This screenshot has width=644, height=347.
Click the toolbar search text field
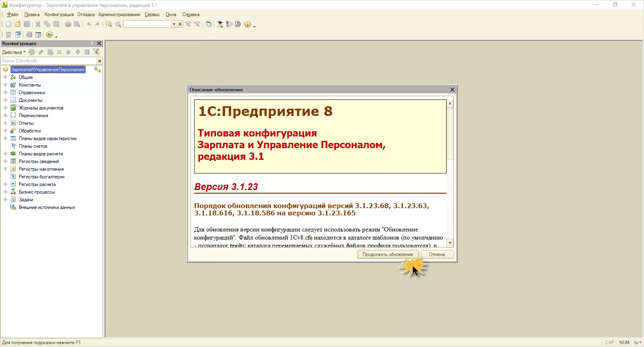pyautogui.click(x=148, y=24)
